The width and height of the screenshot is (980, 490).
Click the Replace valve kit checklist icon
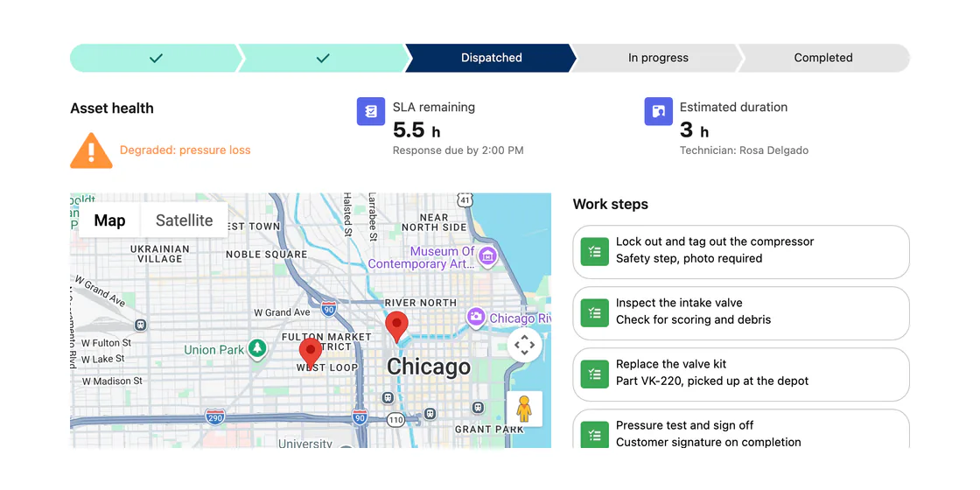point(594,374)
